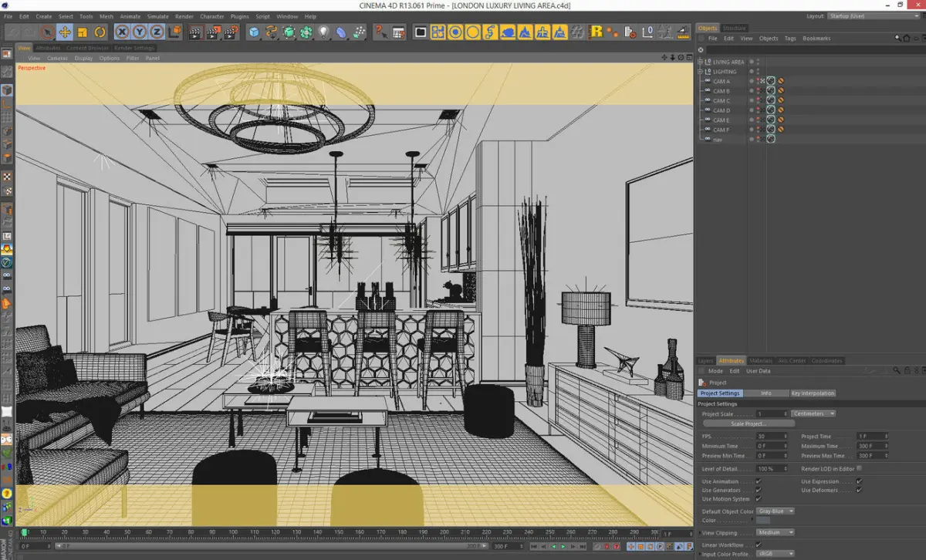
Task: Open the Project Settings tab
Action: pos(720,393)
